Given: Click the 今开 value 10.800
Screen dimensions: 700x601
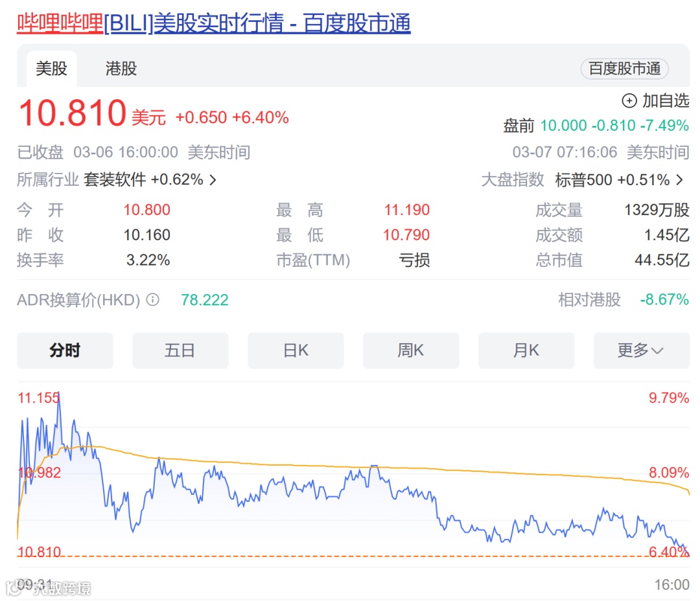Looking at the screenshot, I should [x=147, y=210].
